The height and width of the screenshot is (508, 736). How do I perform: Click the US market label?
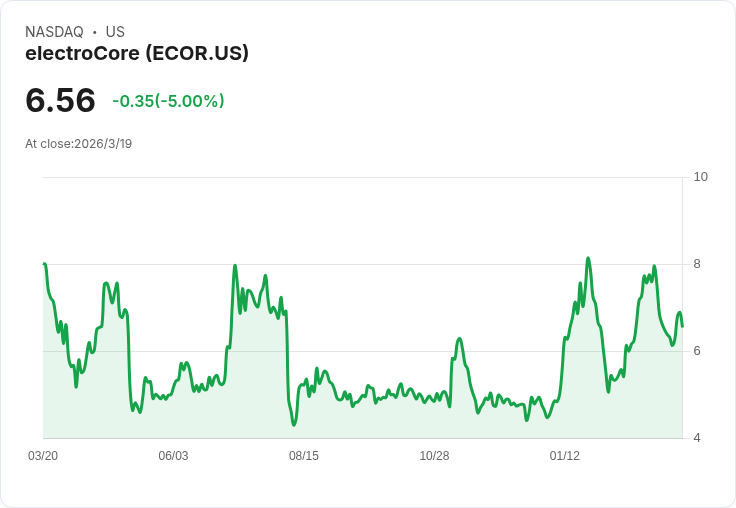(x=115, y=32)
